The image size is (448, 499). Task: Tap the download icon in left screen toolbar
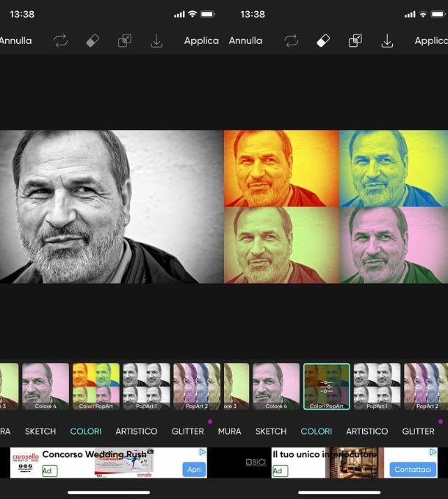click(156, 41)
